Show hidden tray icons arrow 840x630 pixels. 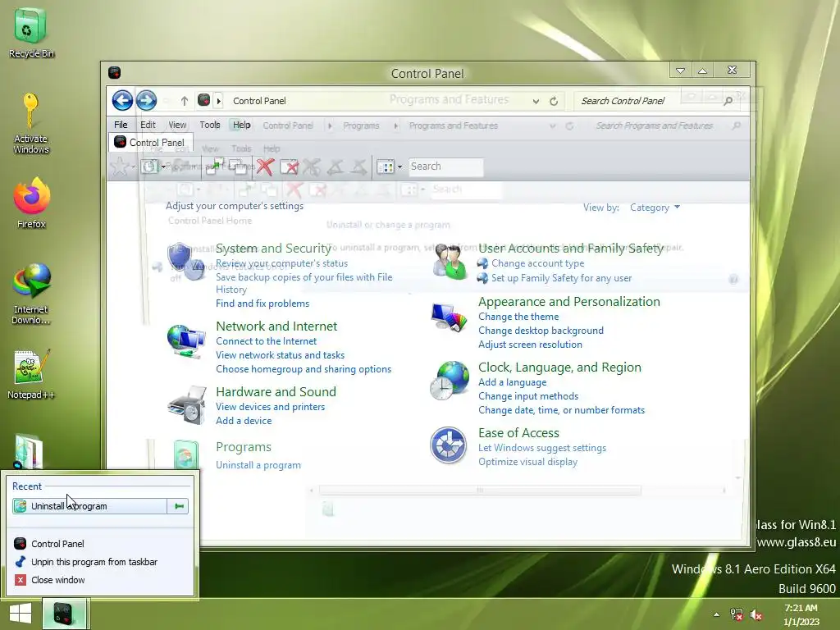pos(716,614)
